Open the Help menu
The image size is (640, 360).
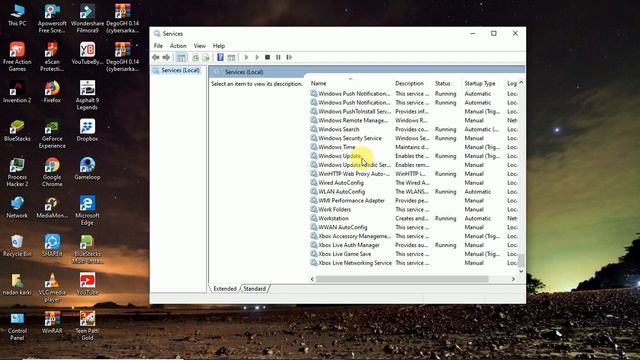[x=219, y=46]
